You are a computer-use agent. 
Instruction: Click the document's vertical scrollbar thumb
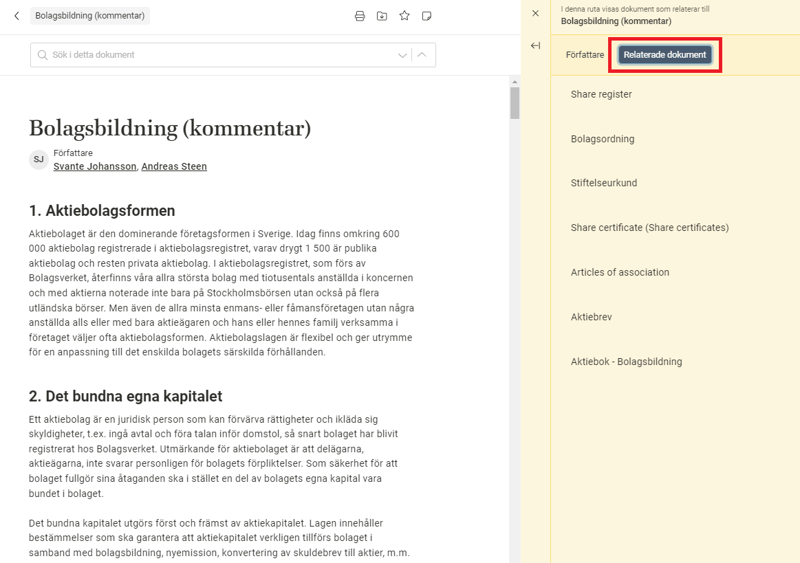[515, 103]
